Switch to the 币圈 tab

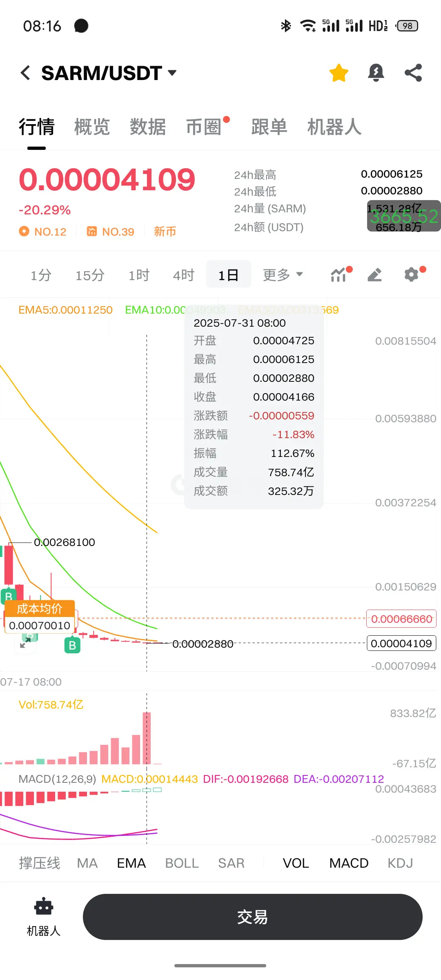tap(204, 127)
